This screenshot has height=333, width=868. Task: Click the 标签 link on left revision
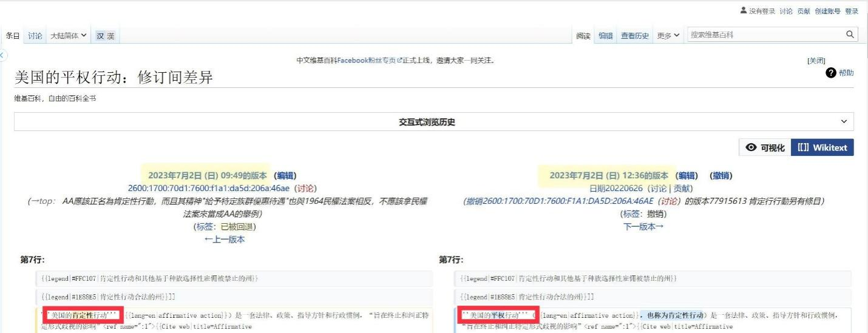205,226
